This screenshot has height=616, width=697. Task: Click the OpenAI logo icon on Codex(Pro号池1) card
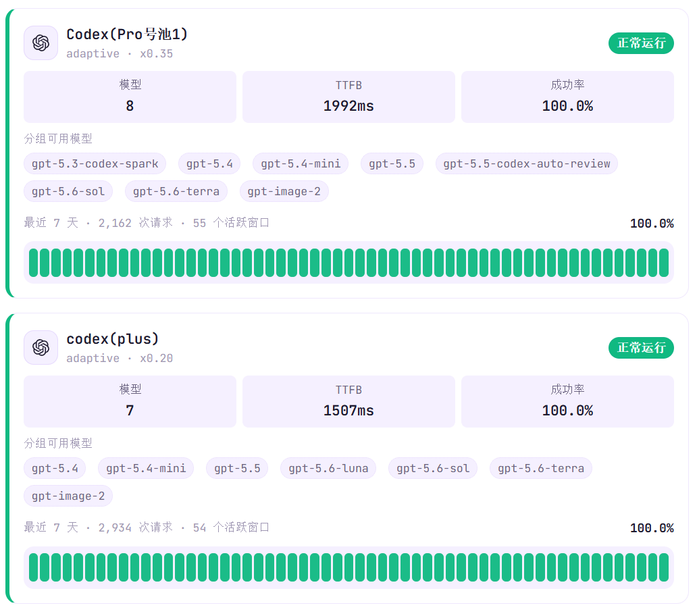coord(41,43)
